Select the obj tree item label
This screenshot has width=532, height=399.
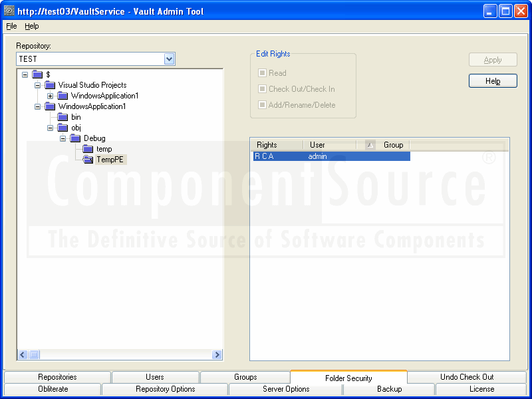coord(76,128)
